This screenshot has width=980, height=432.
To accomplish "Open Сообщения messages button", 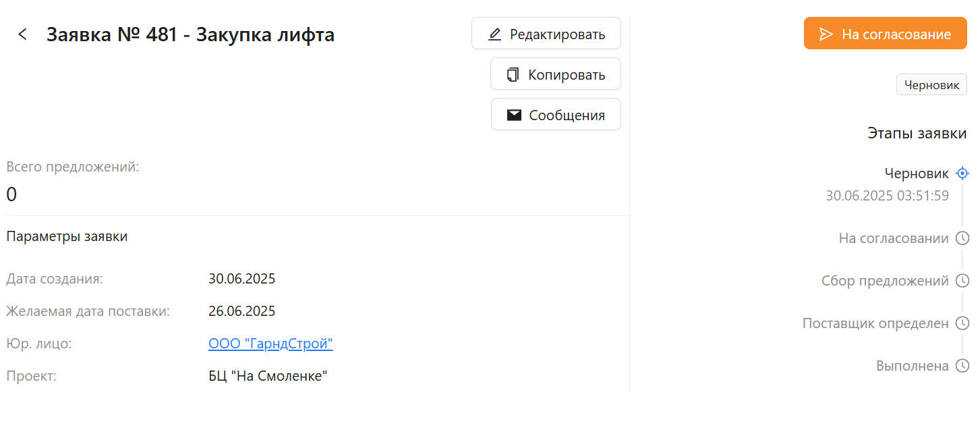I will coord(556,115).
